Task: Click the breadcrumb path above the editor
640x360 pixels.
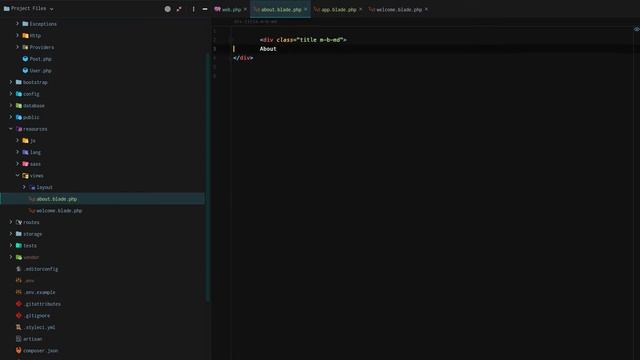Action: (256, 21)
